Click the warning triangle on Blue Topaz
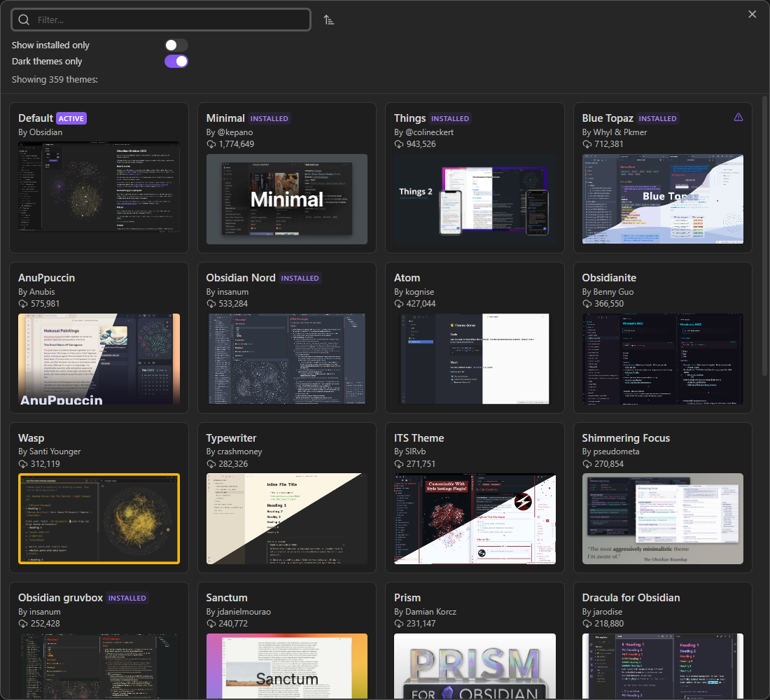770x700 pixels. [x=738, y=118]
